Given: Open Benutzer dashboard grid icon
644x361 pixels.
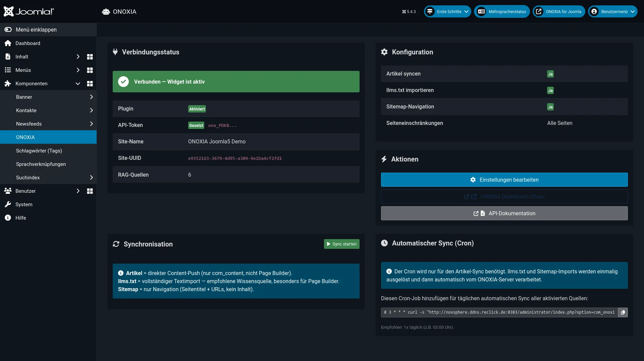Looking at the screenshot, I should coord(90,191).
